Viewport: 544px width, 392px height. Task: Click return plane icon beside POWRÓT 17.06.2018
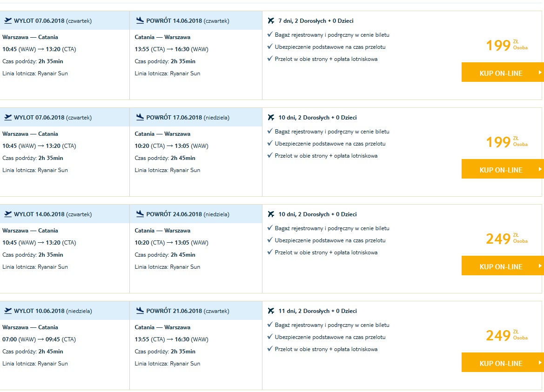coord(140,117)
